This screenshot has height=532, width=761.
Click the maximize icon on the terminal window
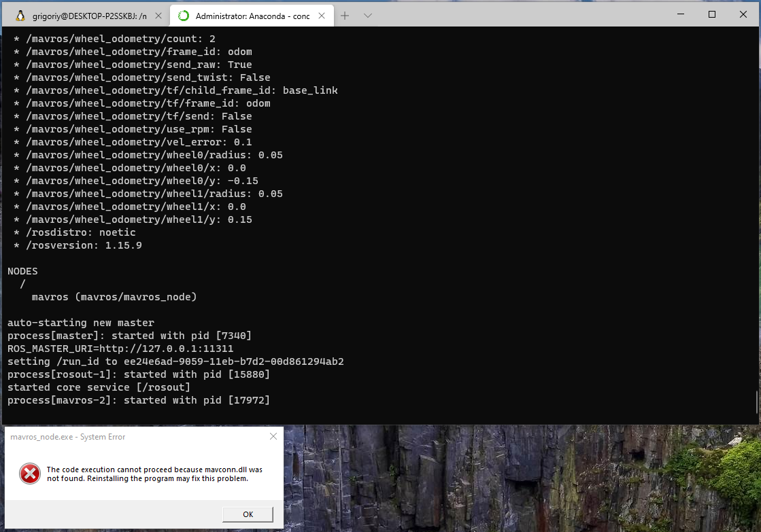pos(711,14)
